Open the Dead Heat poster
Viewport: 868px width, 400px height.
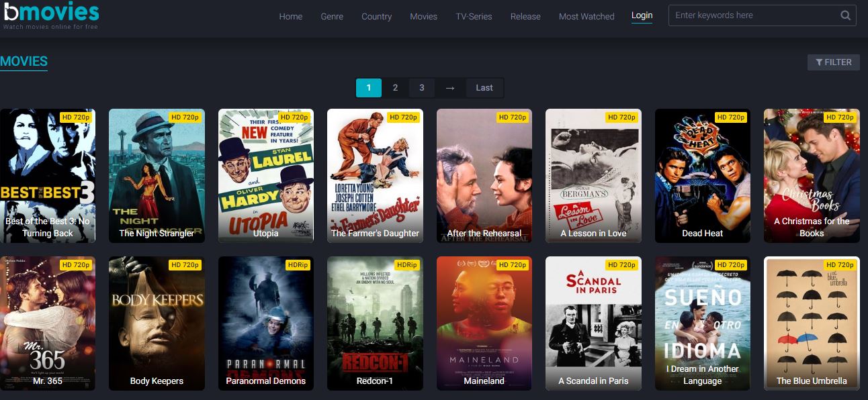coord(703,176)
